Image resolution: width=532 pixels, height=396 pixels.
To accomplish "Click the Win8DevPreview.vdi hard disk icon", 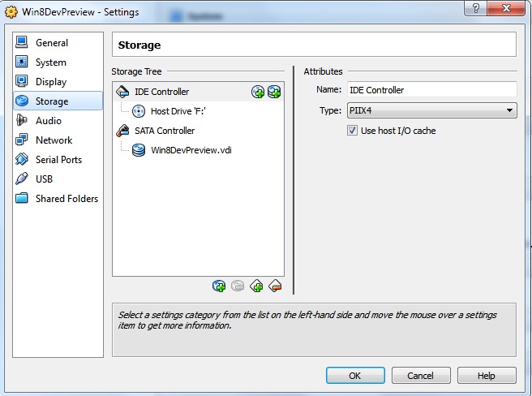I will (139, 150).
